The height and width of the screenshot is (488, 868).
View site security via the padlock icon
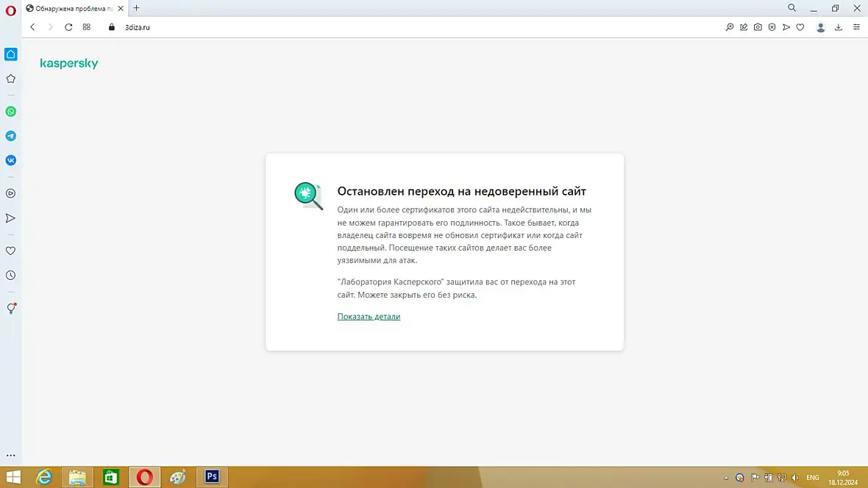(112, 27)
